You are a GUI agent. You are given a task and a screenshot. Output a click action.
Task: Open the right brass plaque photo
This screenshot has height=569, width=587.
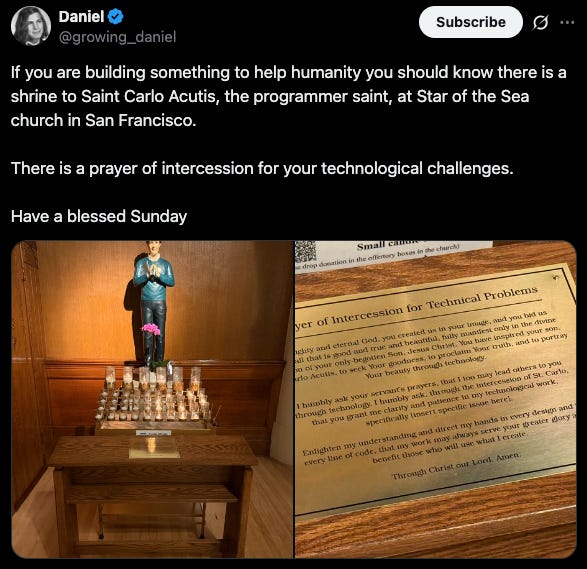pyautogui.click(x=435, y=399)
